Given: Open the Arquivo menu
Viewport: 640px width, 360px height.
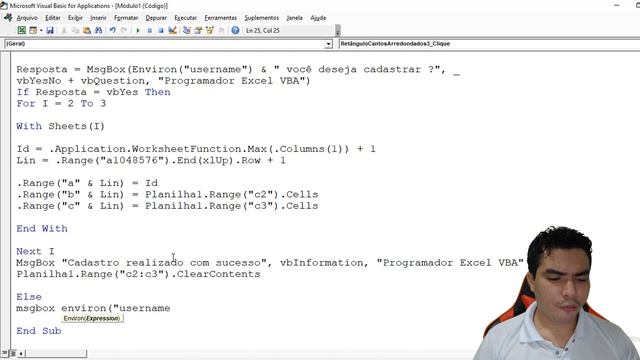Looking at the screenshot, I should 27,18.
